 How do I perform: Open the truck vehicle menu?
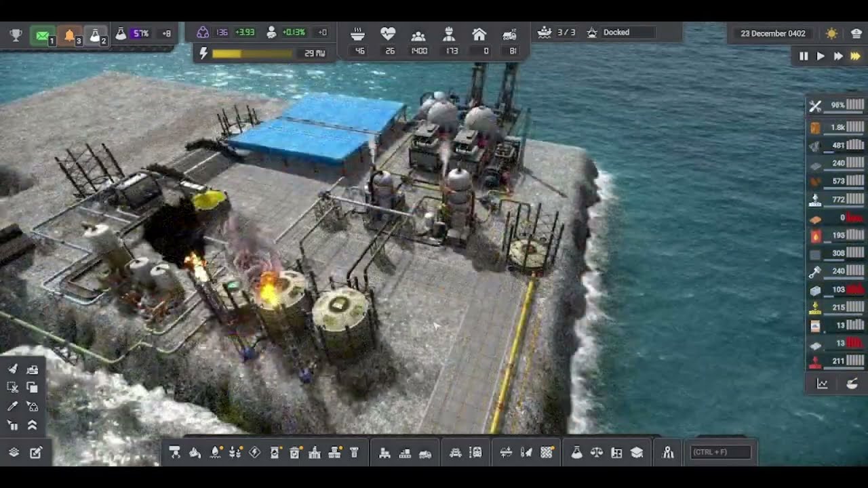tap(425, 453)
